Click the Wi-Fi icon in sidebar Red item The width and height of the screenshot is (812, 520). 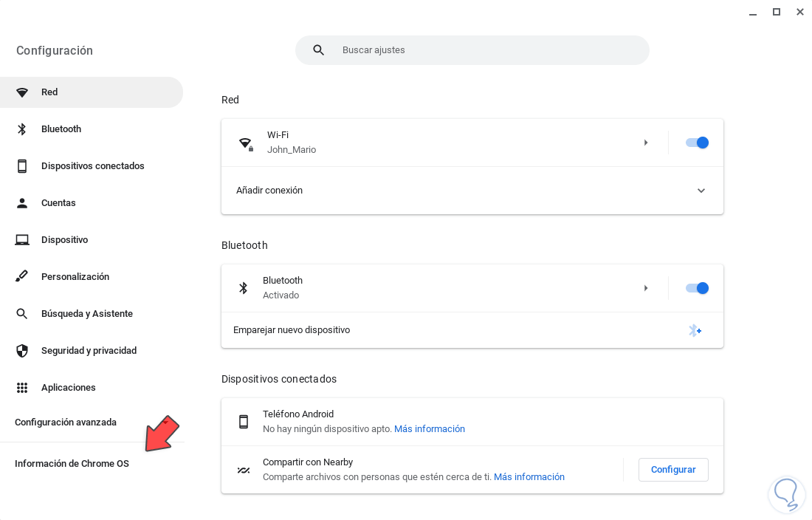(x=22, y=92)
